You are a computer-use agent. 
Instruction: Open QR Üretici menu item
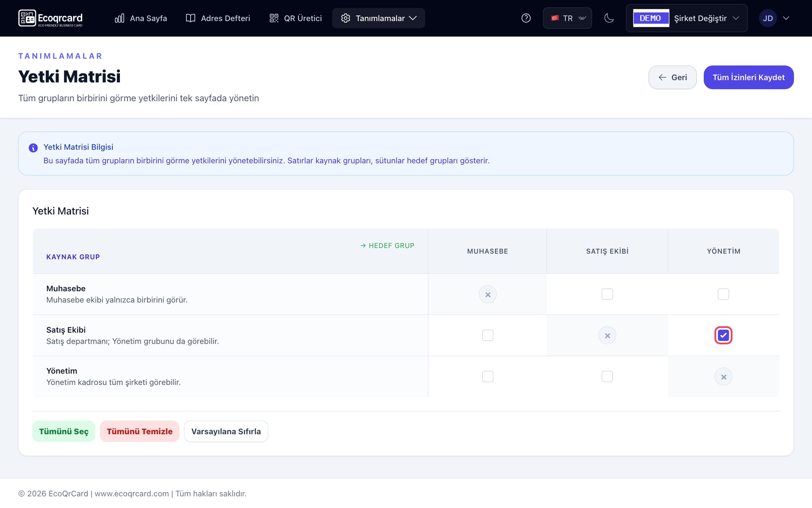point(296,18)
